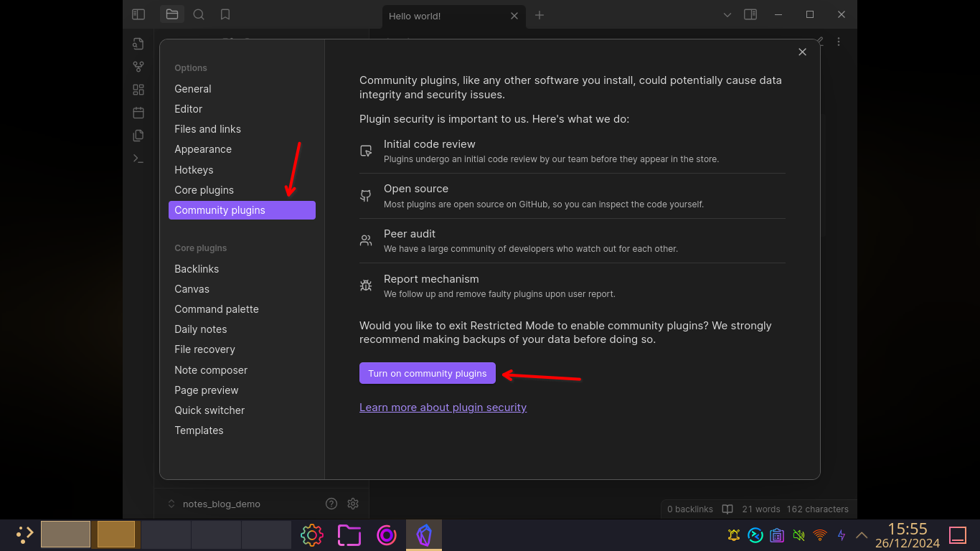980x551 pixels.
Task: Open more options three-dot menu
Action: coord(839,42)
